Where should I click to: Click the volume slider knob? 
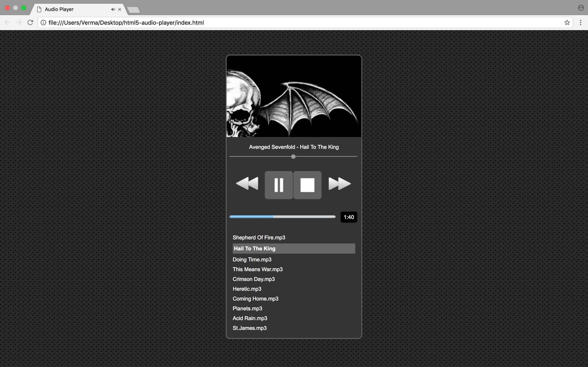coord(293,157)
